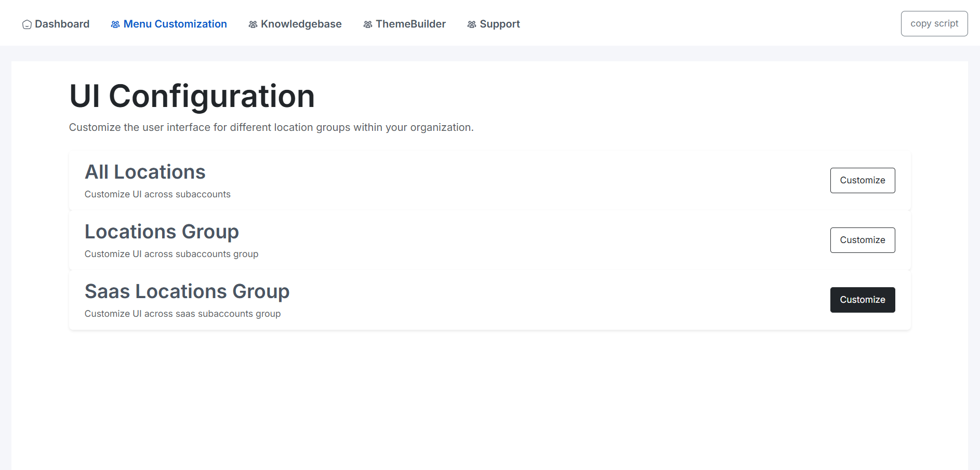Hit the dark Customize button for Saas Locations Group

point(862,300)
